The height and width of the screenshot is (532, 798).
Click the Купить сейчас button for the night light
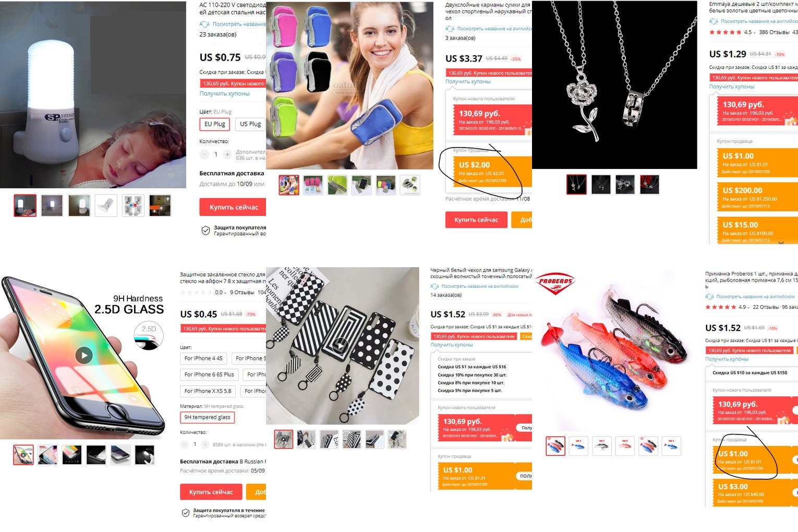click(233, 207)
